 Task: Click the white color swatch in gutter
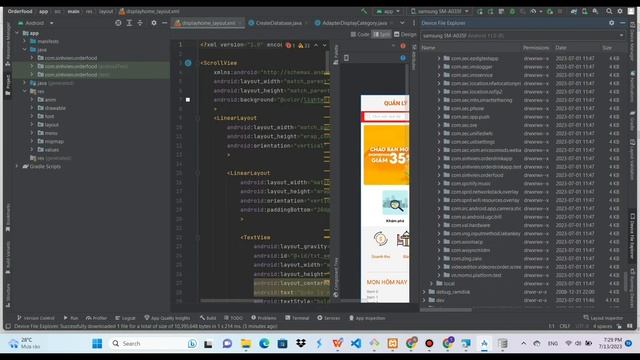coord(188,100)
